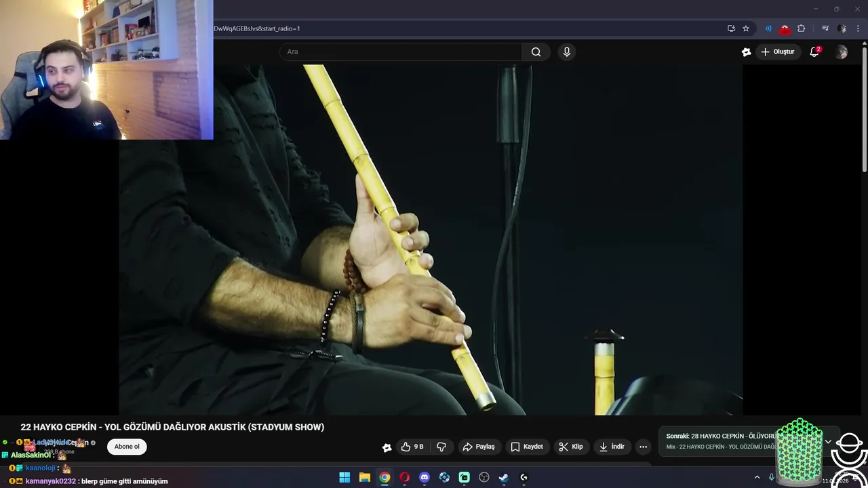Click the video player to pause
Image resolution: width=868 pixels, height=488 pixels.
431,240
